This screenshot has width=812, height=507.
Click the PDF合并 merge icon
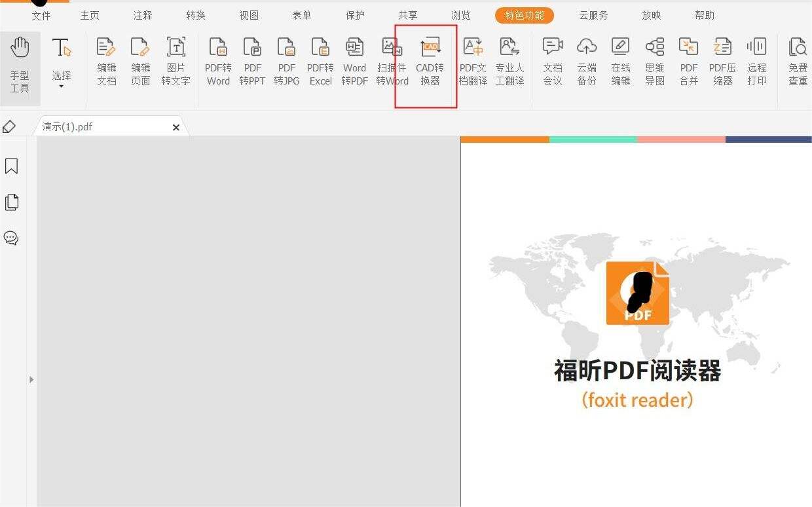688,62
